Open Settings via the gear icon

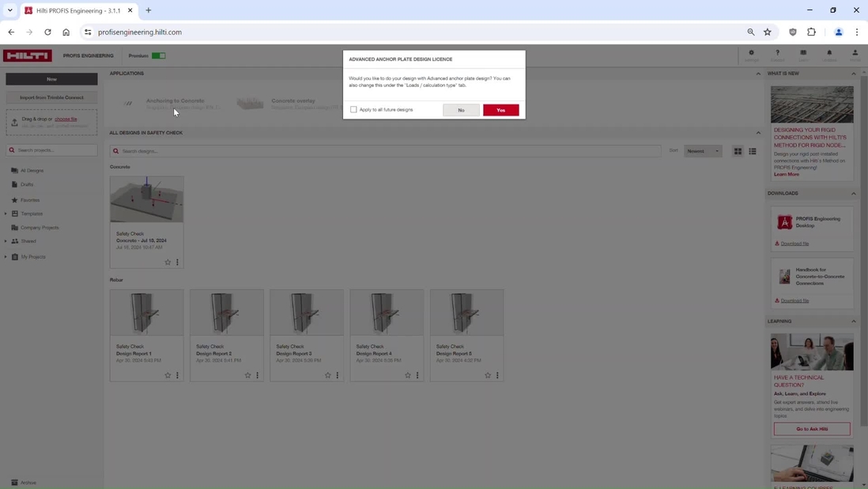point(751,52)
